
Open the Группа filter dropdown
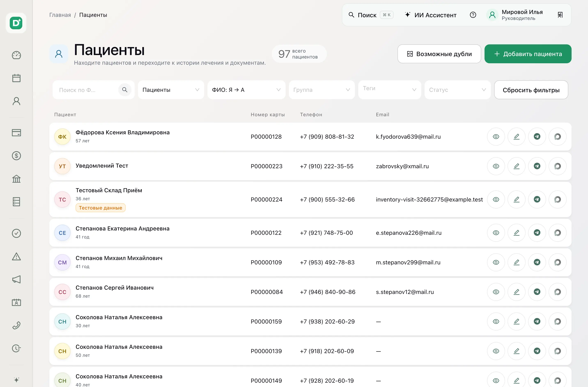tap(322, 90)
